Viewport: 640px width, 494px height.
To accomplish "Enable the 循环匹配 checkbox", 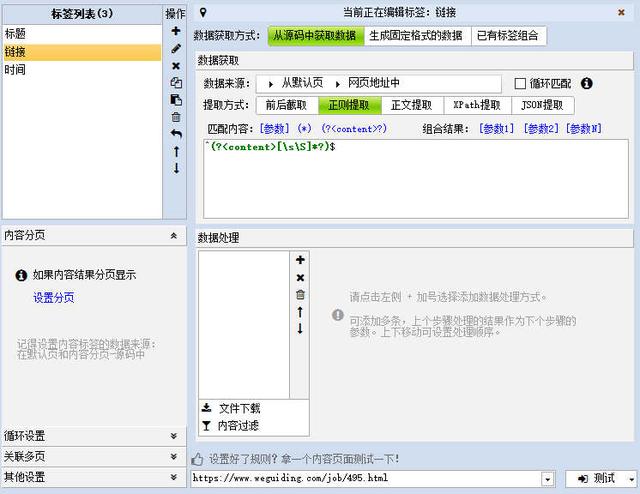I will [x=520, y=83].
